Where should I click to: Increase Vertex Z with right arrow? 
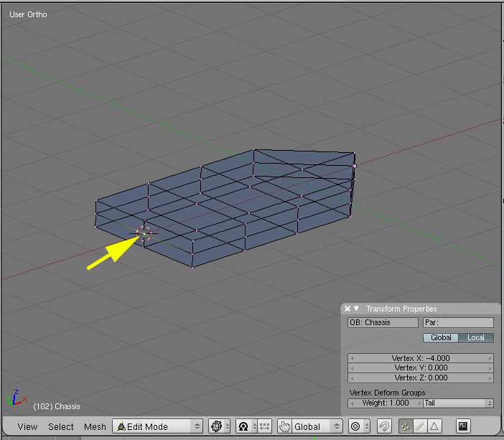pyautogui.click(x=490, y=378)
